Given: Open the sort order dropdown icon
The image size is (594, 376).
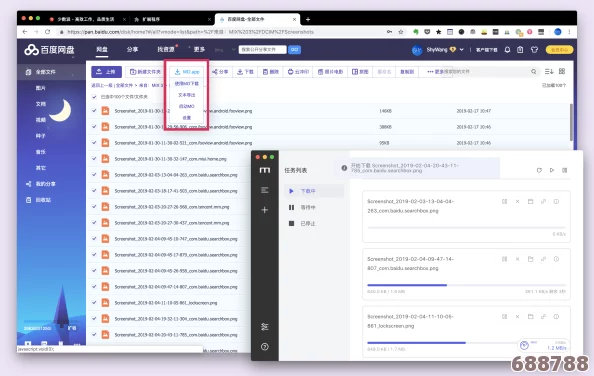Looking at the screenshot, I should (549, 71).
